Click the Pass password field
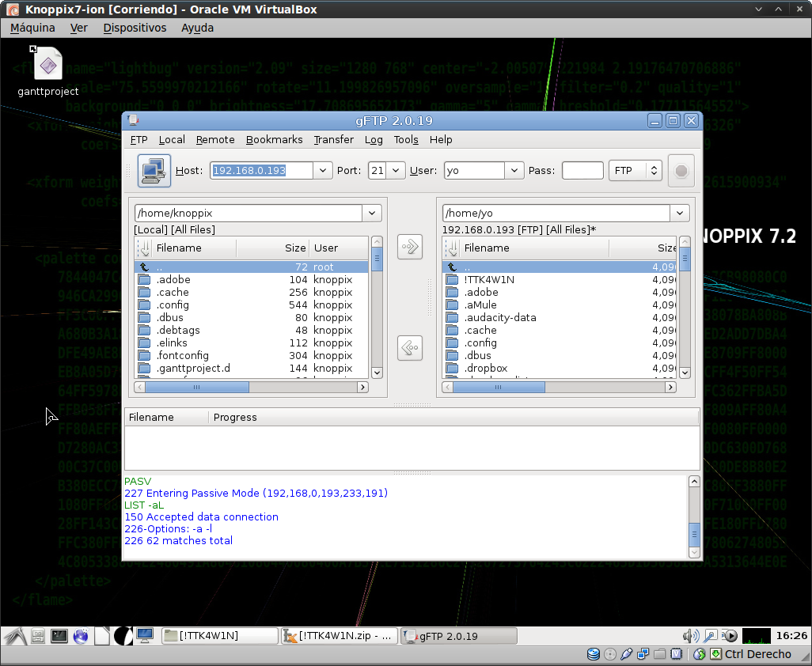The image size is (812, 666). point(582,170)
